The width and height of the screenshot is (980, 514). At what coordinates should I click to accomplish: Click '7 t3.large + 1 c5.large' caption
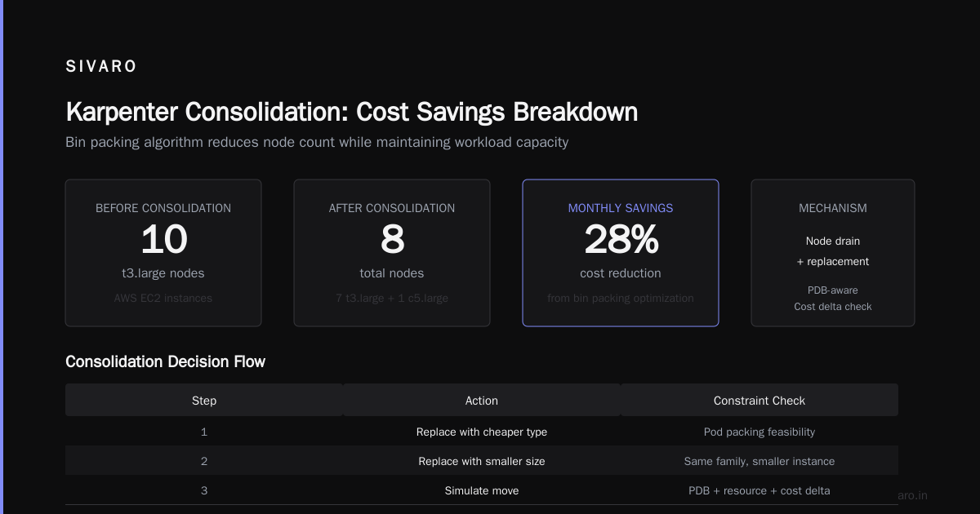click(392, 299)
